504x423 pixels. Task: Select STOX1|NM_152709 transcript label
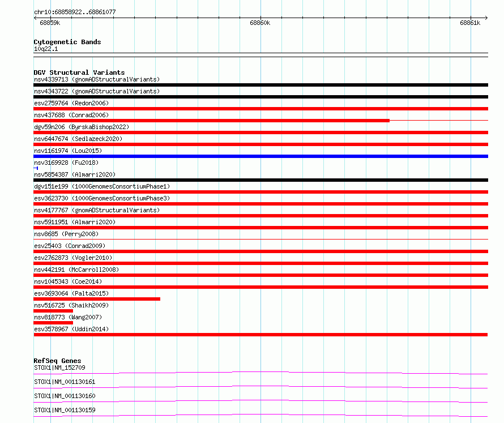(x=59, y=368)
